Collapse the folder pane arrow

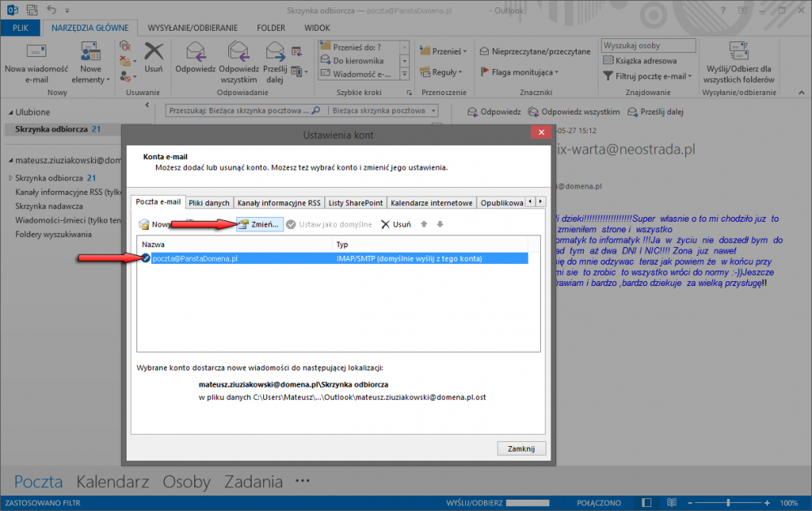coord(147,106)
